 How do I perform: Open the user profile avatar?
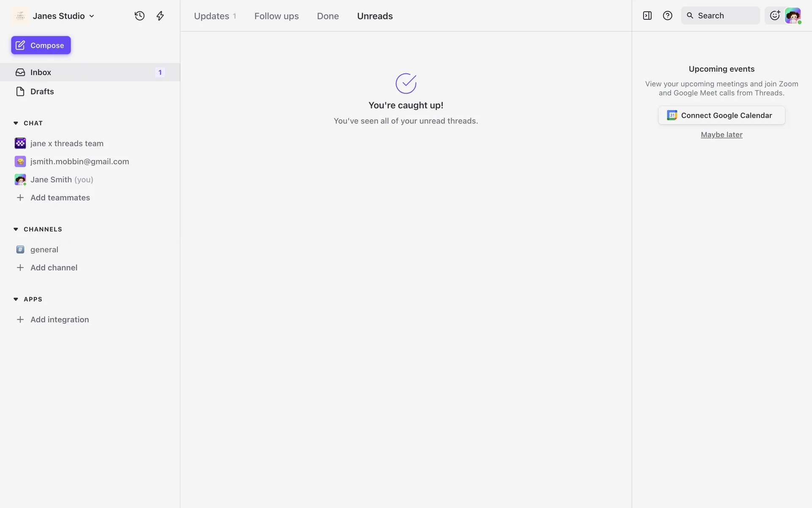tap(793, 16)
